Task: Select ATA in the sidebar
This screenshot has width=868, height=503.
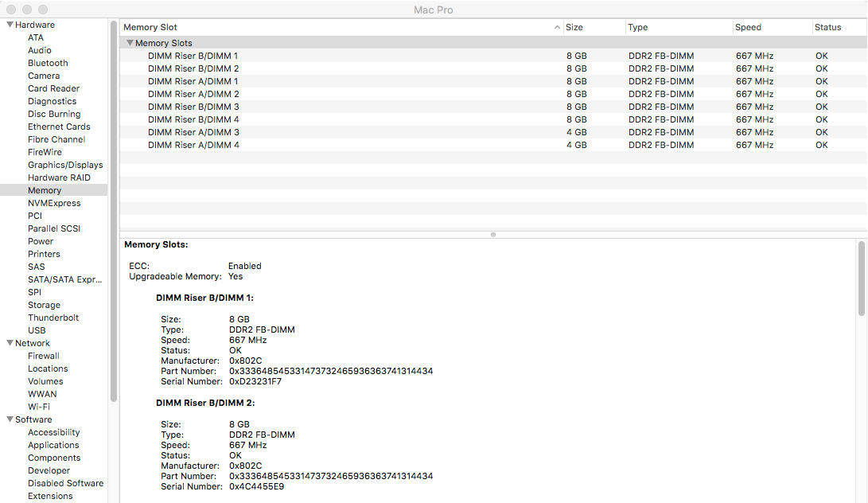Action: (x=36, y=37)
